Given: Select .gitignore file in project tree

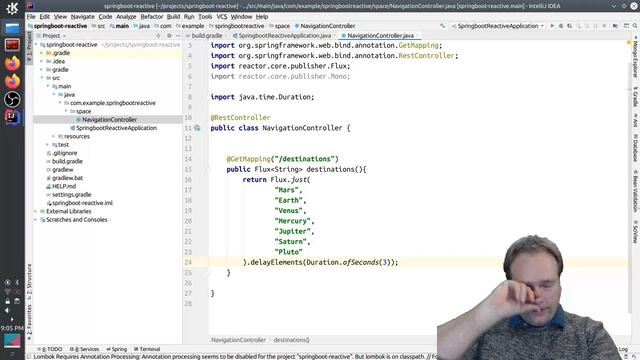Looking at the screenshot, I should click(64, 153).
